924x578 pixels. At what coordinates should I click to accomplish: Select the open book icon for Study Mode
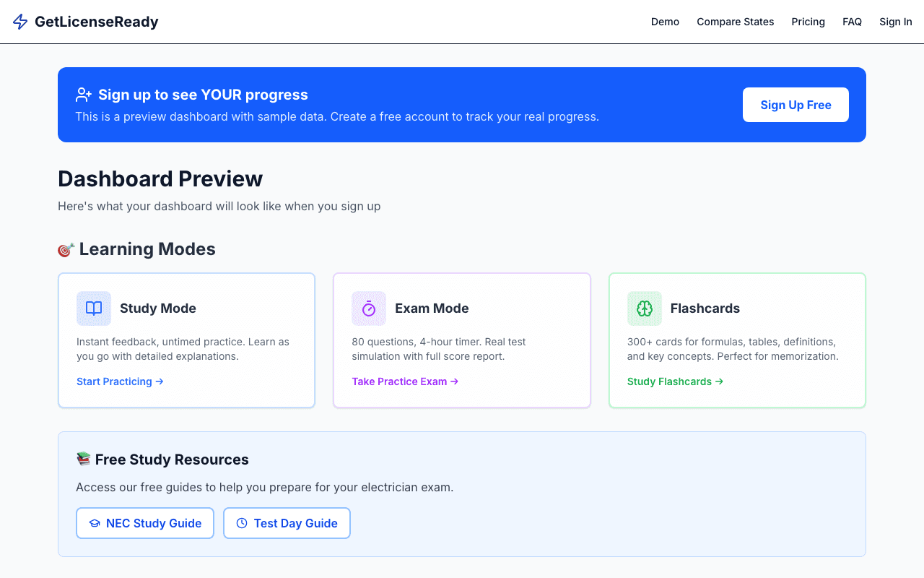[x=93, y=309]
